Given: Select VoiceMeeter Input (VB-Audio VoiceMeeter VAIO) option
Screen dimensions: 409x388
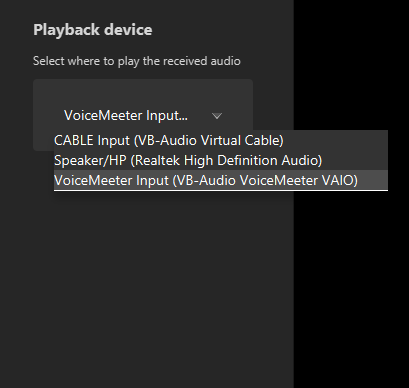Looking at the screenshot, I should [x=221, y=180].
